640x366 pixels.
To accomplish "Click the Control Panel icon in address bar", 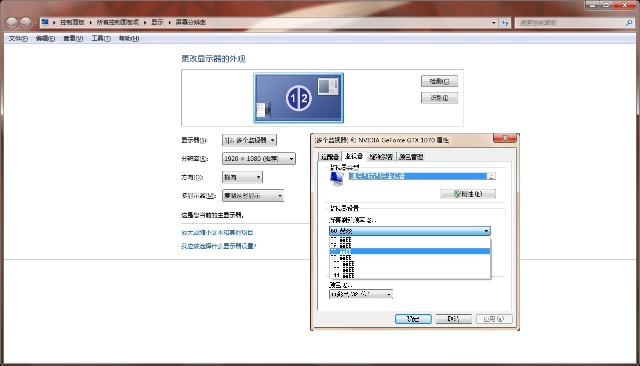I will pyautogui.click(x=45, y=22).
